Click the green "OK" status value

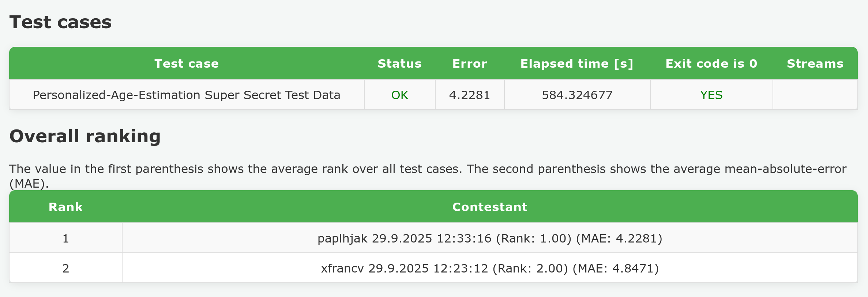[399, 95]
